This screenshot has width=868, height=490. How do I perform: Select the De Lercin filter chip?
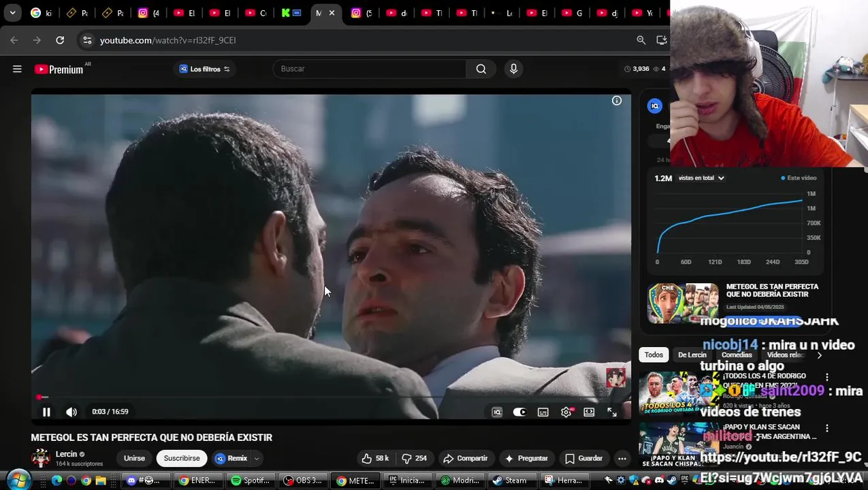click(692, 355)
